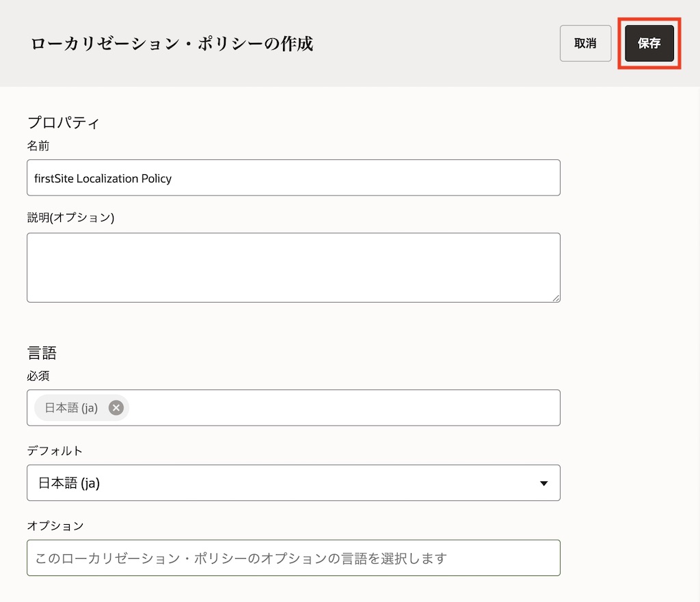This screenshot has width=700, height=602.
Task: Click into the empty 説明 textarea
Action: pyautogui.click(x=293, y=267)
